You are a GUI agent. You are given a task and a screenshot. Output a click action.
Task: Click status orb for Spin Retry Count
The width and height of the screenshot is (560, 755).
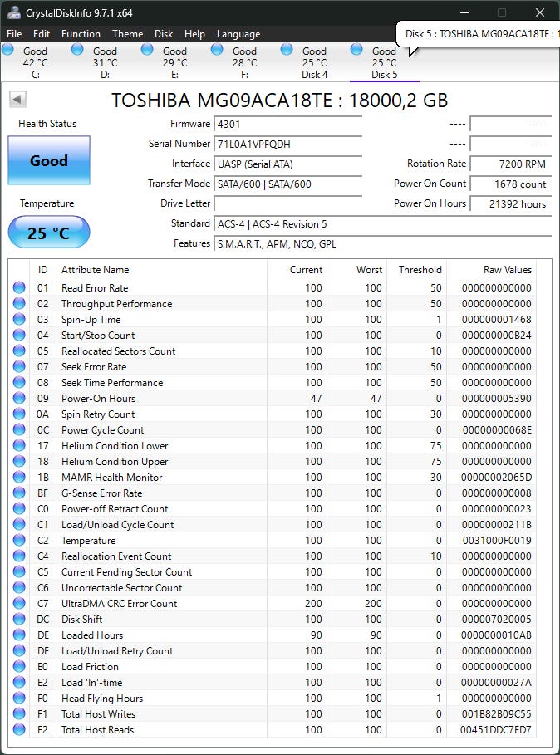[x=19, y=414]
